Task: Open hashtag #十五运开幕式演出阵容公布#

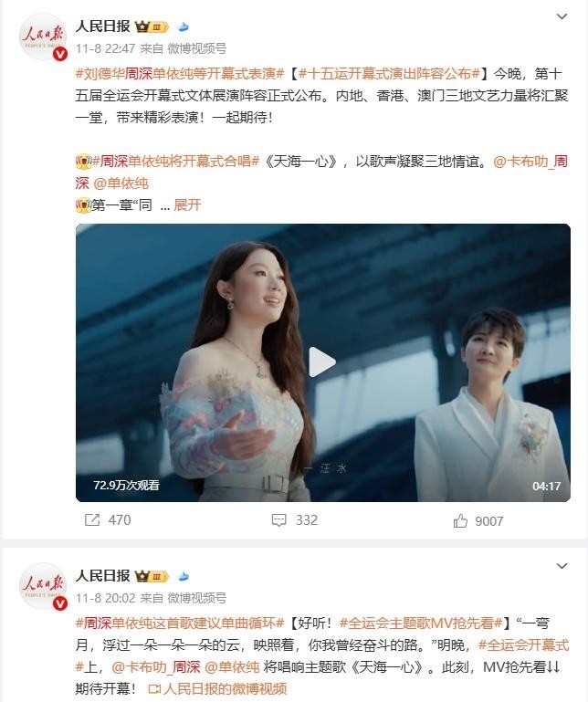Action: click(389, 73)
